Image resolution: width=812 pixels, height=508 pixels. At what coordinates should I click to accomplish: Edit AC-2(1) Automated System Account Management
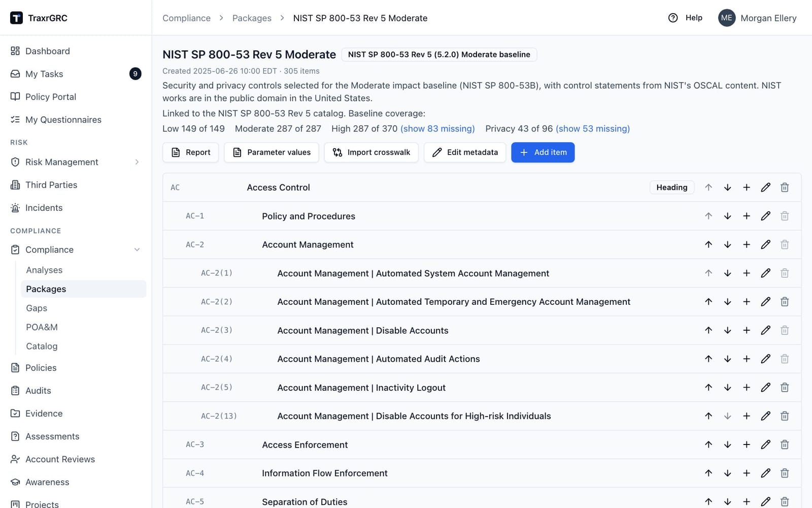pyautogui.click(x=765, y=273)
